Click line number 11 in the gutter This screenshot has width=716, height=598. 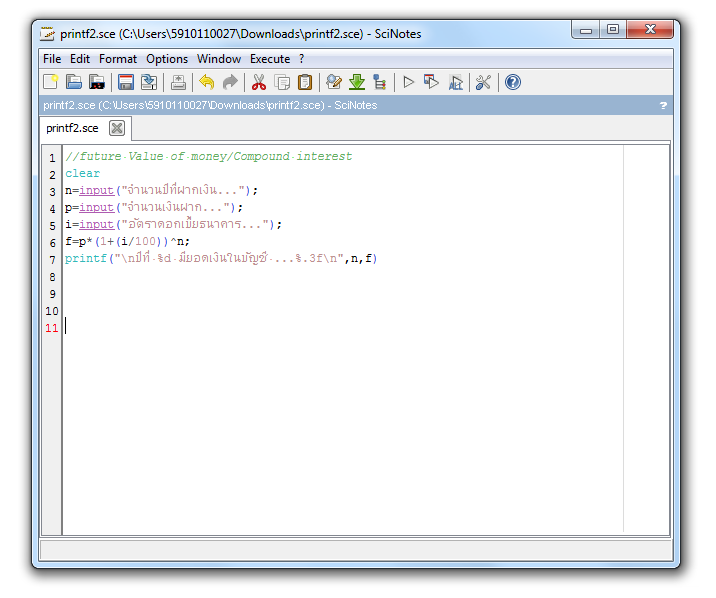[52, 328]
